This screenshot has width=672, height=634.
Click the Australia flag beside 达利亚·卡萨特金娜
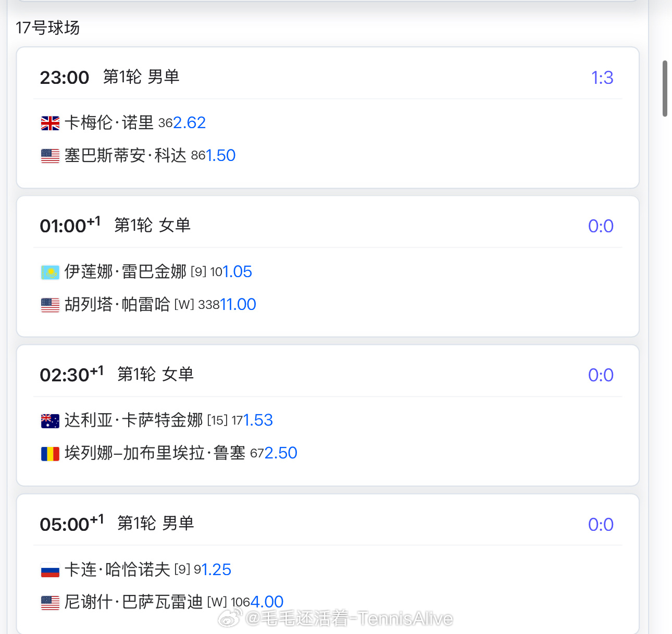(50, 421)
